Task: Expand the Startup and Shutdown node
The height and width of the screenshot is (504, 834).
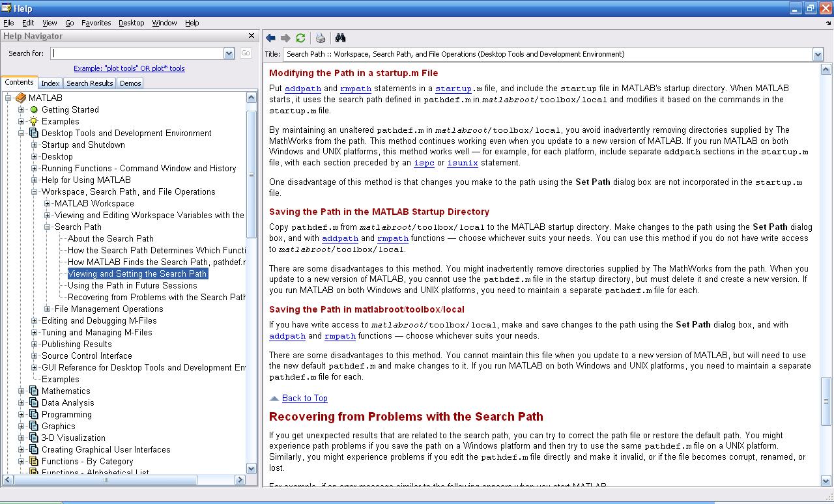Action: click(x=35, y=145)
